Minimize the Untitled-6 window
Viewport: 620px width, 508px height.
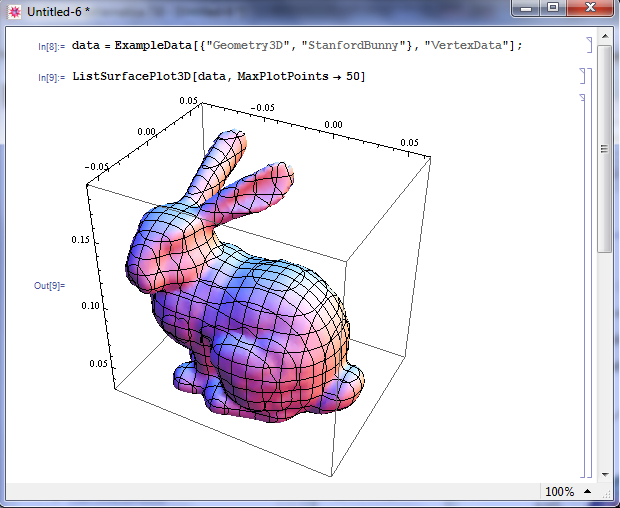pos(526,8)
